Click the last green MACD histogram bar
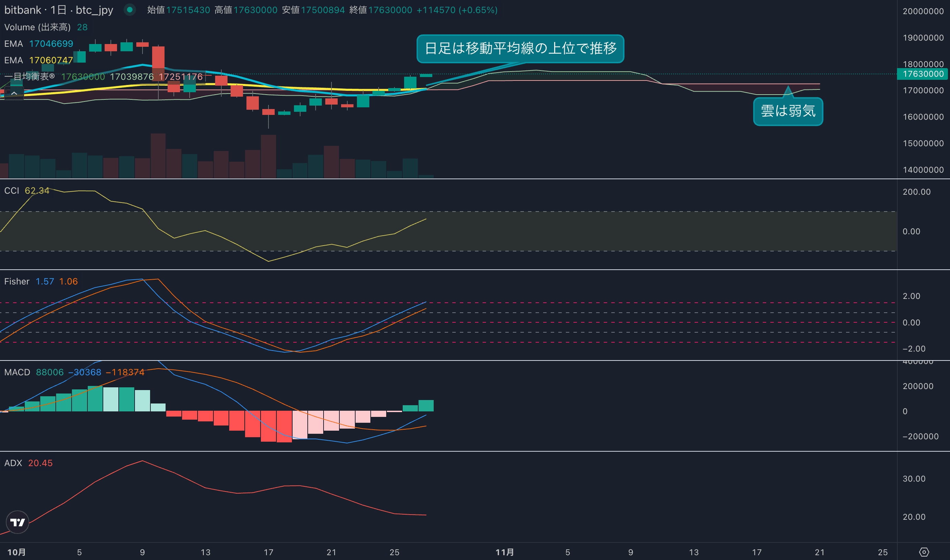 (x=426, y=406)
